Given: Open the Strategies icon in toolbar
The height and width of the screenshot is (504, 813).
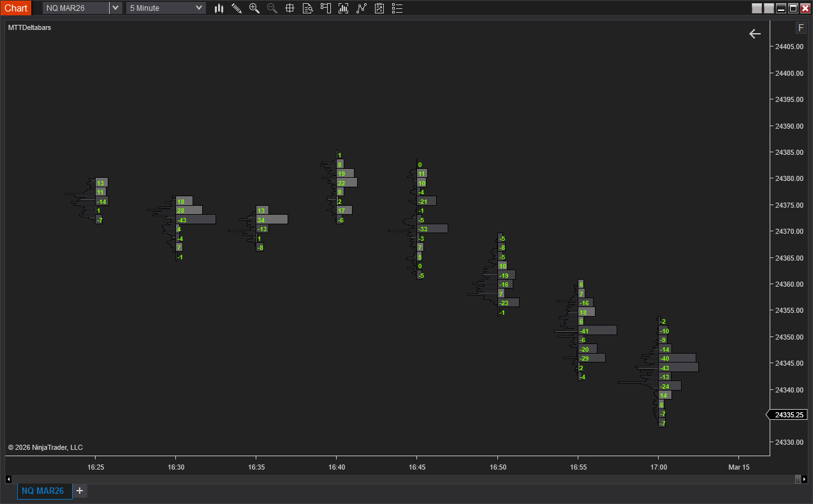Looking at the screenshot, I should (362, 8).
